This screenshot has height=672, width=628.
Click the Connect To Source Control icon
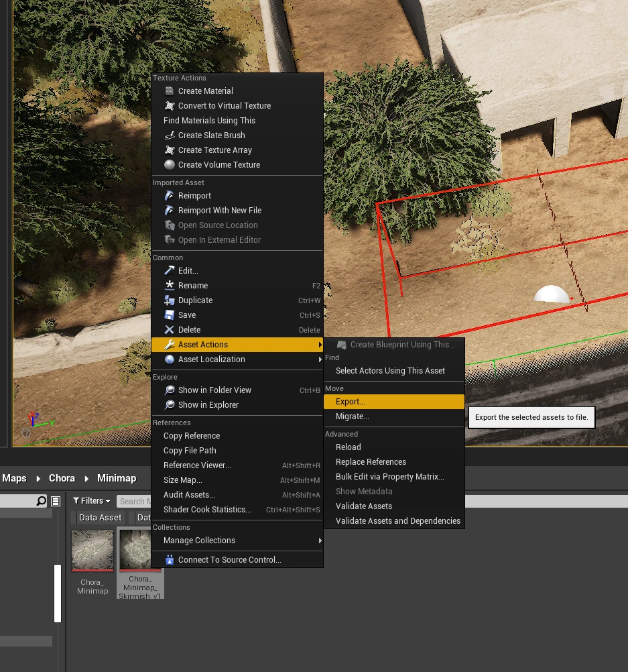(x=170, y=559)
